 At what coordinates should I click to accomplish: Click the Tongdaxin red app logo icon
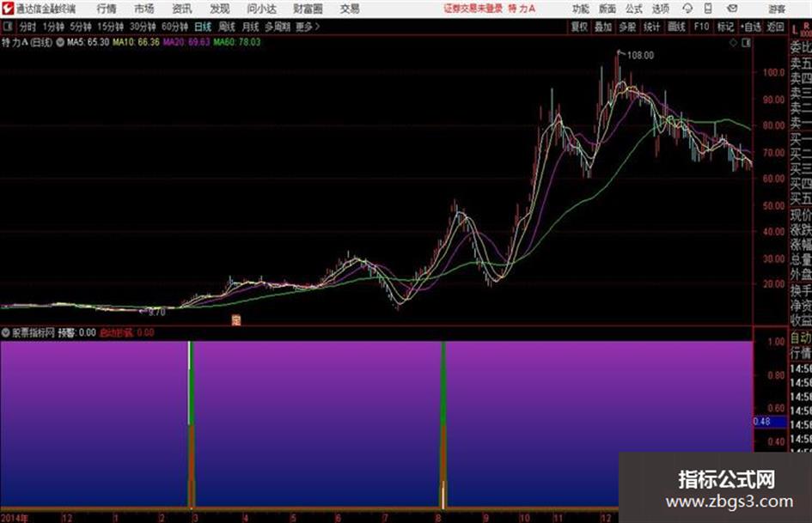[7, 9]
